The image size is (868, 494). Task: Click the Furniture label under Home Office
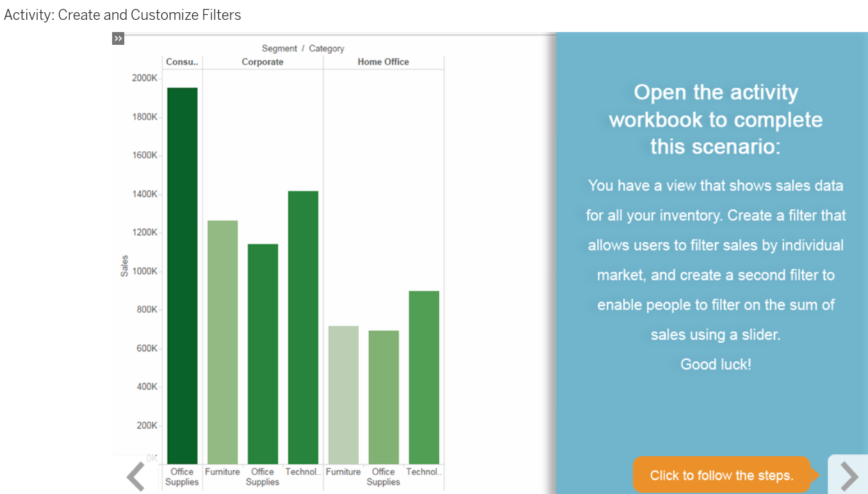343,472
